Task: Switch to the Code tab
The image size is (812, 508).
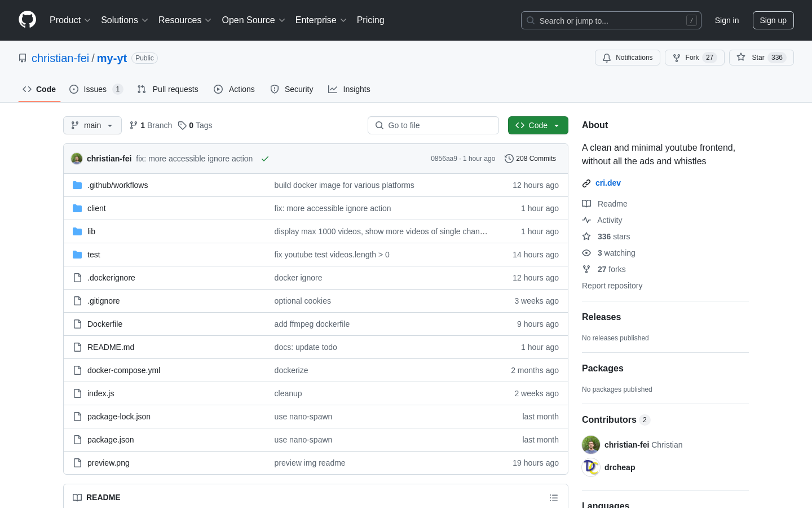Action: 39,89
